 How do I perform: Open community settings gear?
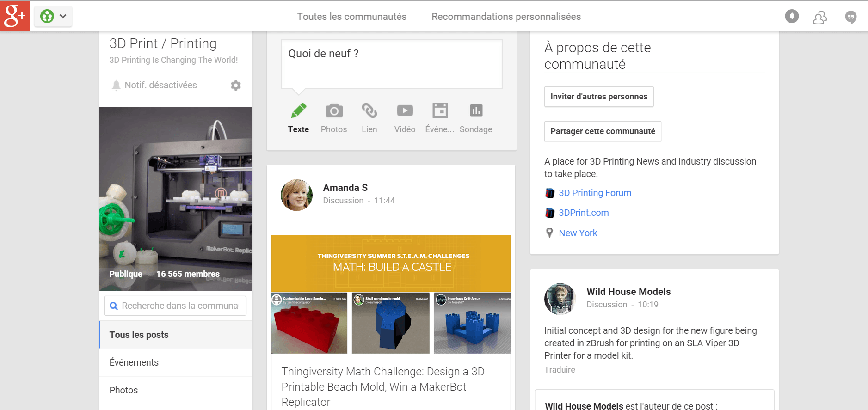coord(236,86)
